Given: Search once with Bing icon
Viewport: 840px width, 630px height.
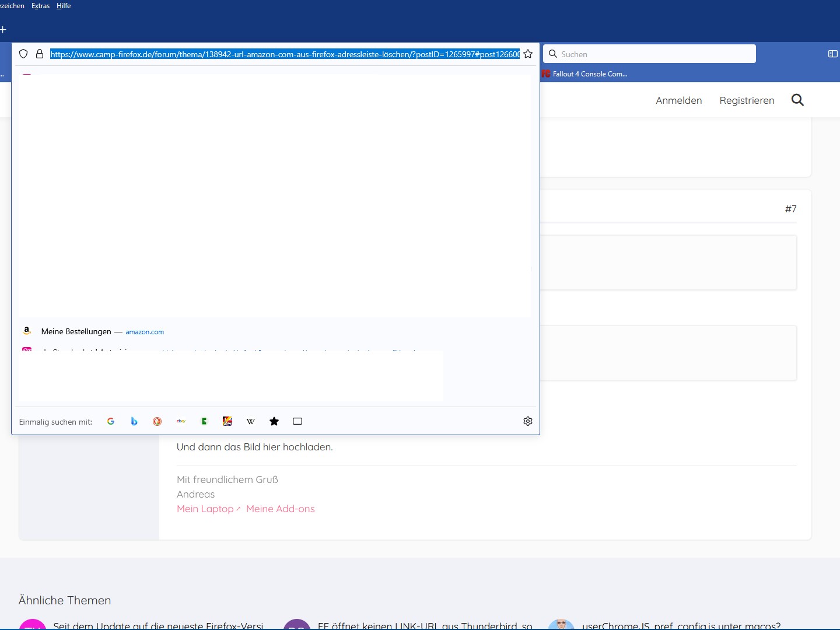Looking at the screenshot, I should coord(134,421).
